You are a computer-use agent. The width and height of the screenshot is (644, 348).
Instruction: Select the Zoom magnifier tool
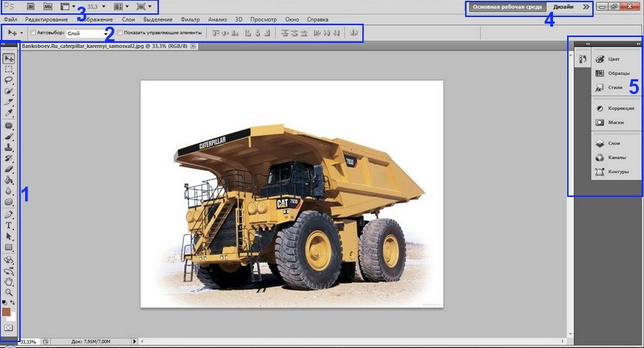click(10, 292)
